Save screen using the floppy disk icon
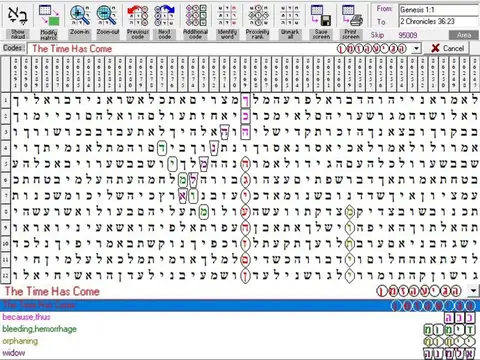The height and width of the screenshot is (360, 480). click(321, 16)
